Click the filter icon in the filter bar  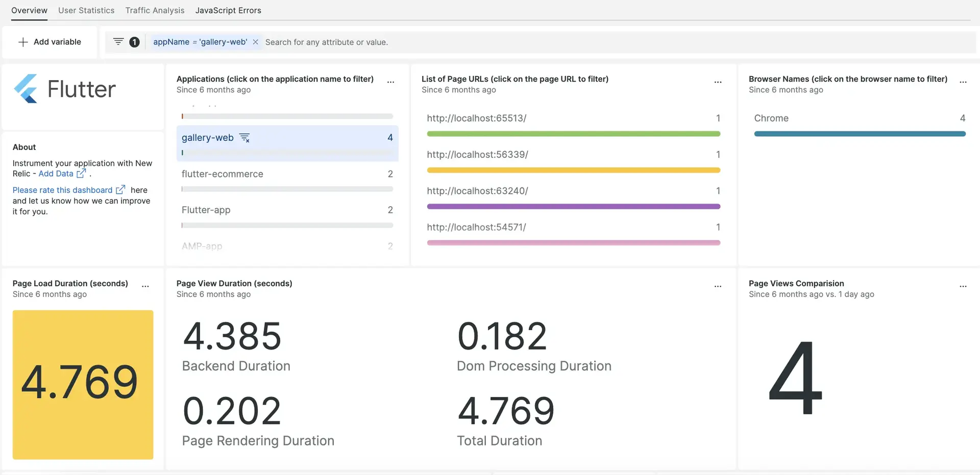(118, 42)
